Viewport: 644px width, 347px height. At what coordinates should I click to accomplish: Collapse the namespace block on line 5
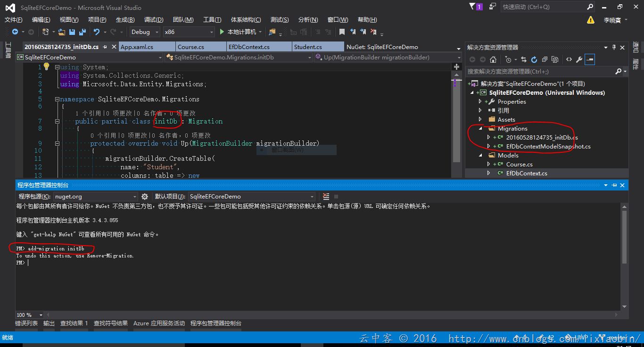click(57, 99)
